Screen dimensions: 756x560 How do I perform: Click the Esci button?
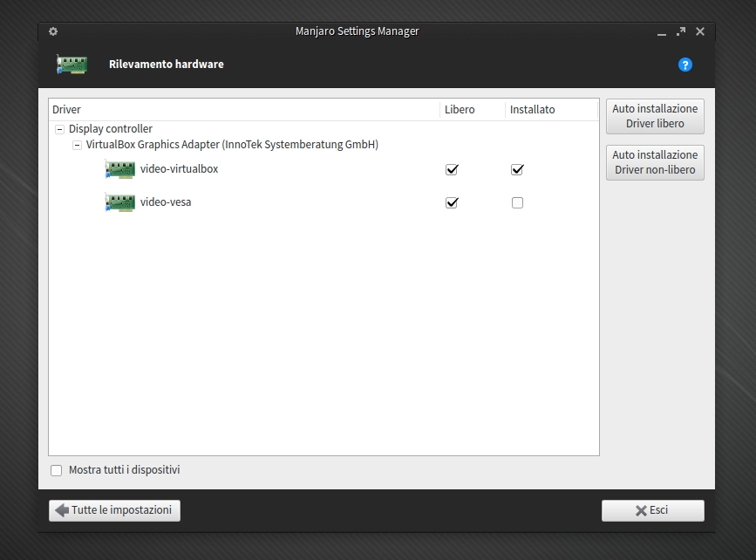(653, 510)
